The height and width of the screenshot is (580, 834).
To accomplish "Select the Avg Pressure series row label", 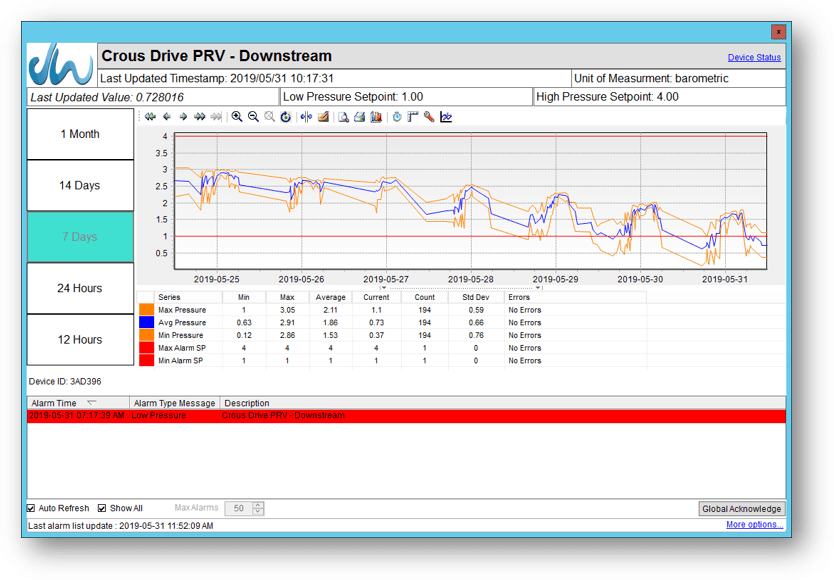I will (182, 322).
